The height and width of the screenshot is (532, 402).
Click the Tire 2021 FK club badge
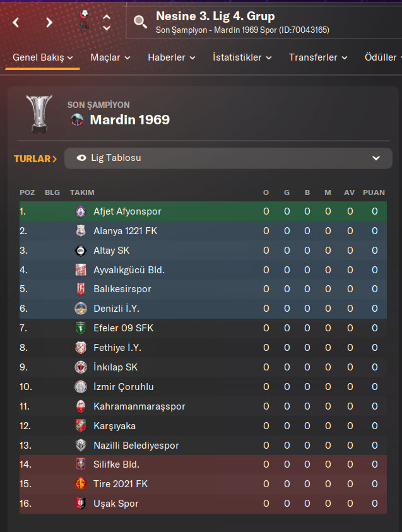(80, 484)
